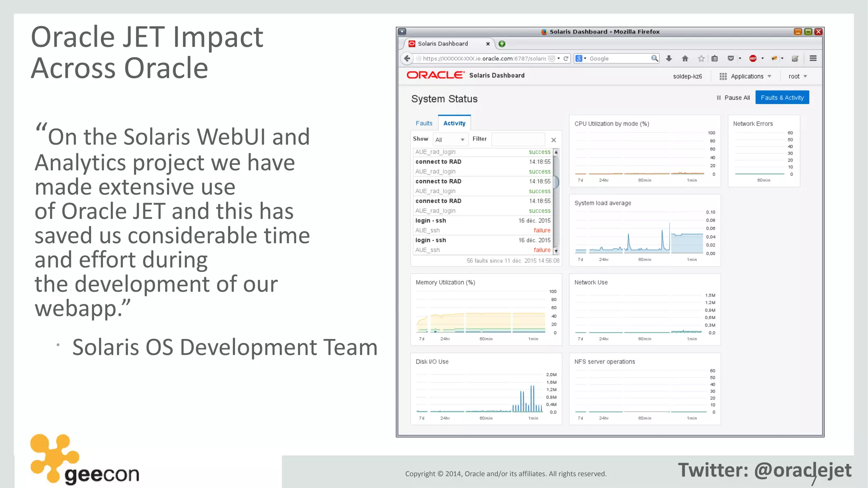Open the Adblock Plus dropdown arrow
This screenshot has height=488, width=868.
click(x=762, y=58)
